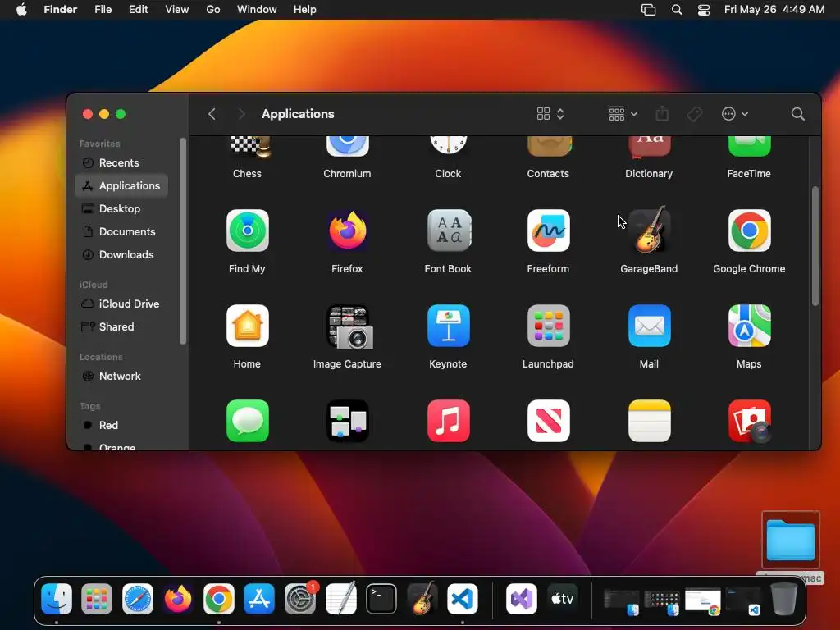Open the icon view switcher dropdown
This screenshot has width=840, height=630.
tap(550, 114)
